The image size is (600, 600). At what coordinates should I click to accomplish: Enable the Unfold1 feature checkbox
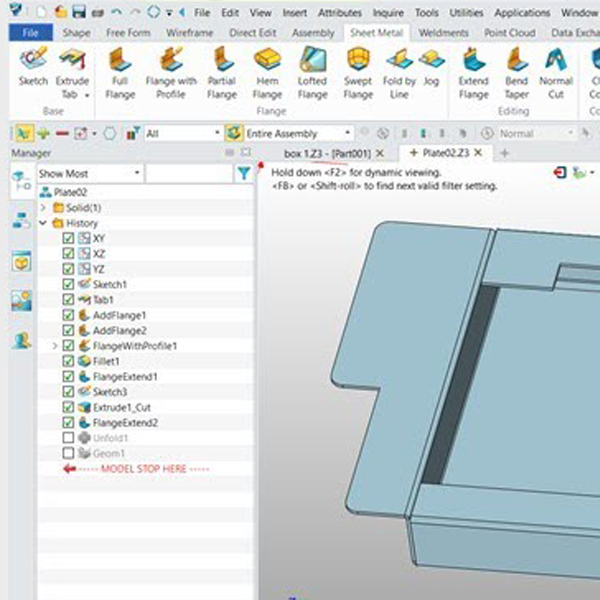coord(68,438)
